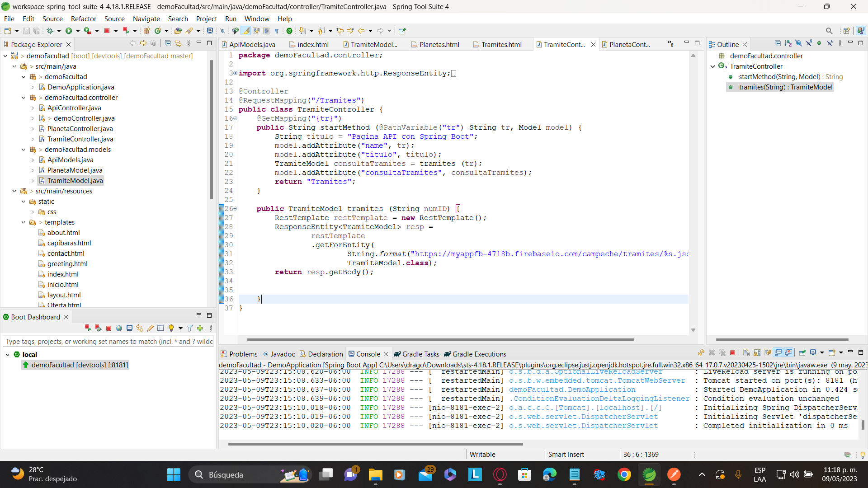
Task: Collapse the templates folder
Action: point(24,222)
